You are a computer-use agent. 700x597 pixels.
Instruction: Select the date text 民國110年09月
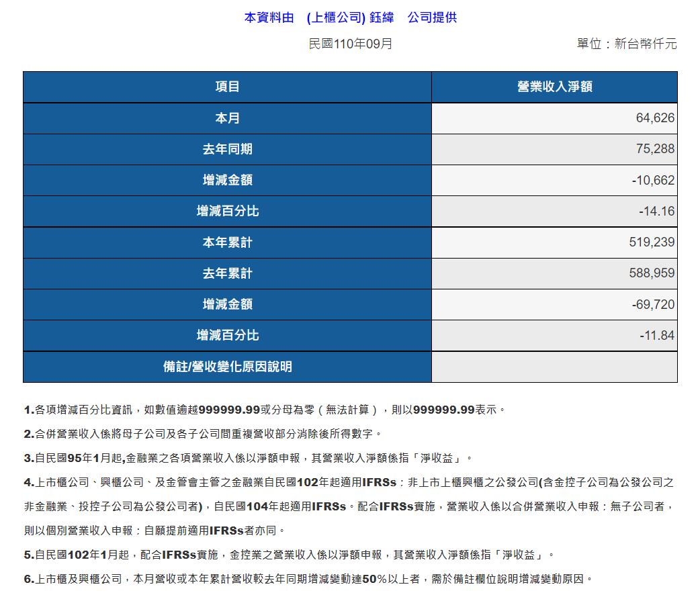pos(351,44)
